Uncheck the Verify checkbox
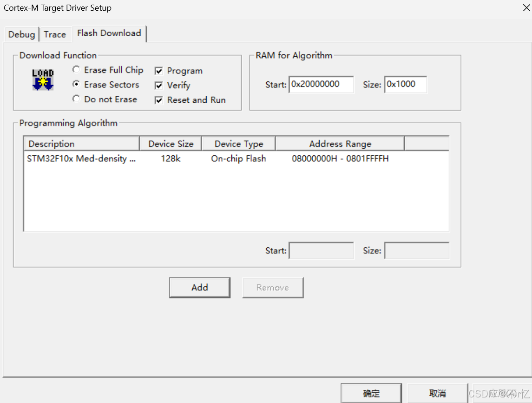532x403 pixels. coord(158,85)
